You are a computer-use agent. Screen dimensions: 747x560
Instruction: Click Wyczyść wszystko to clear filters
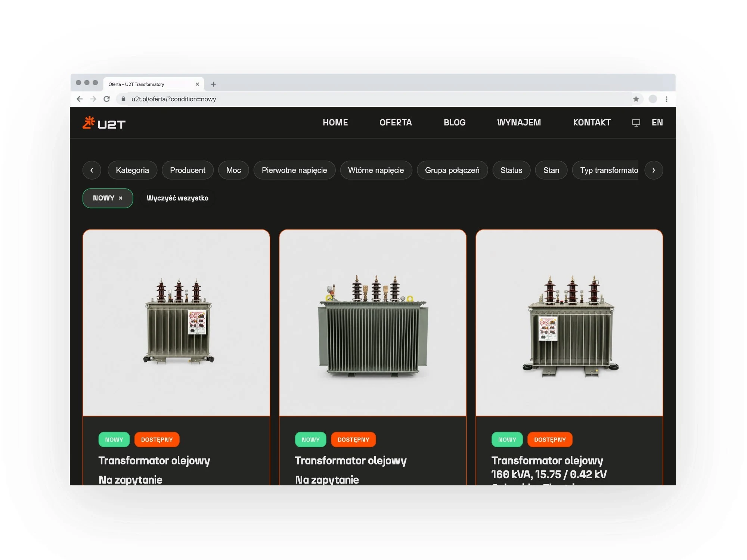tap(177, 198)
